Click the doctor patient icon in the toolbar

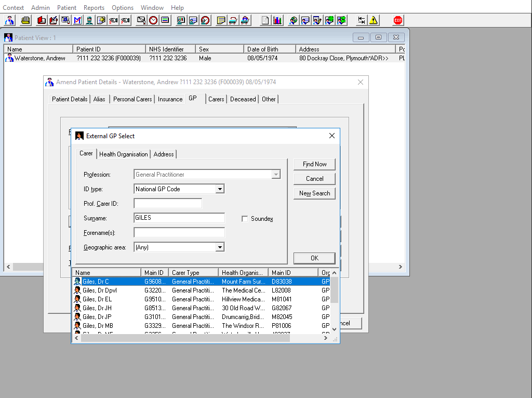pos(9,20)
